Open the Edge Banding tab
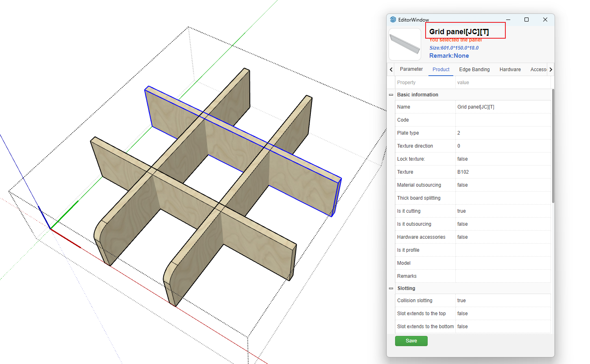The image size is (590, 364). [474, 70]
